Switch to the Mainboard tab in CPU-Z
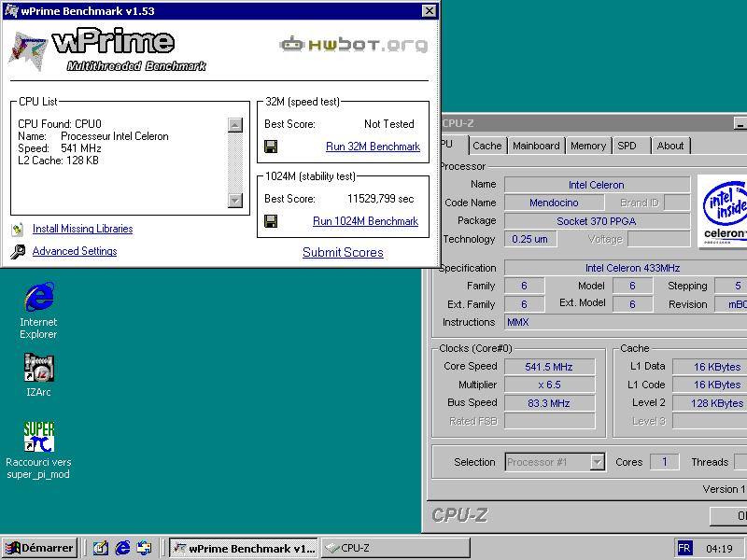Image resolution: width=747 pixels, height=560 pixels. pyautogui.click(x=536, y=146)
